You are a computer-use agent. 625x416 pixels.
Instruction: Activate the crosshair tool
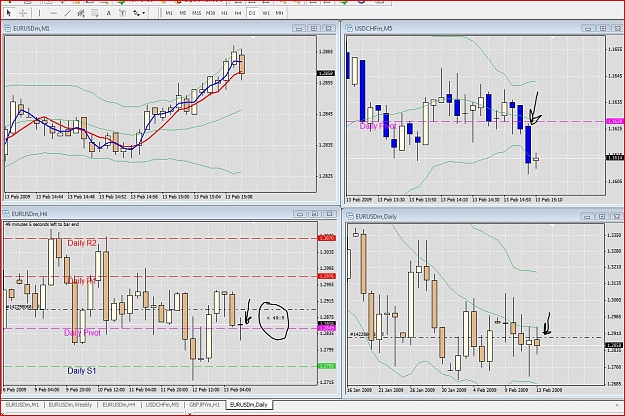pyautogui.click(x=23, y=13)
